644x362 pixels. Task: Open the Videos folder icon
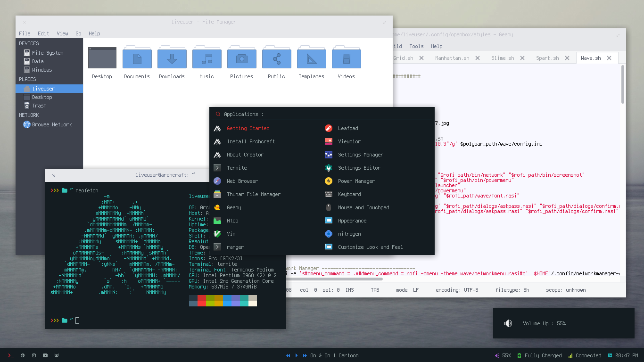346,58
